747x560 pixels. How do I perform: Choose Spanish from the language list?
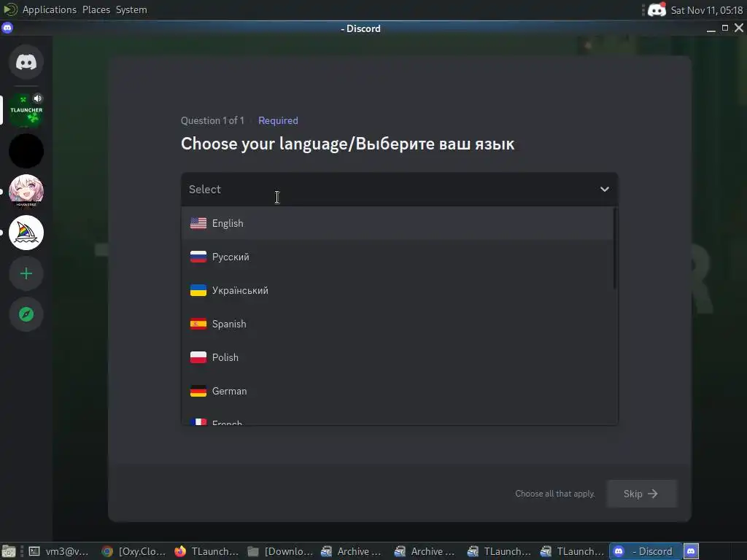click(x=398, y=324)
